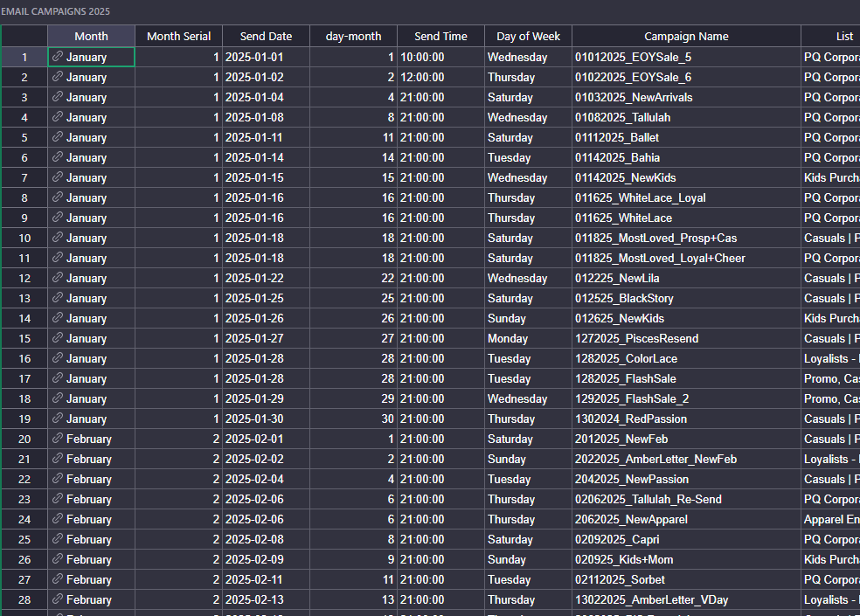The height and width of the screenshot is (616, 860).
Task: Click the link icon in row 15's Month cell
Action: 58,338
